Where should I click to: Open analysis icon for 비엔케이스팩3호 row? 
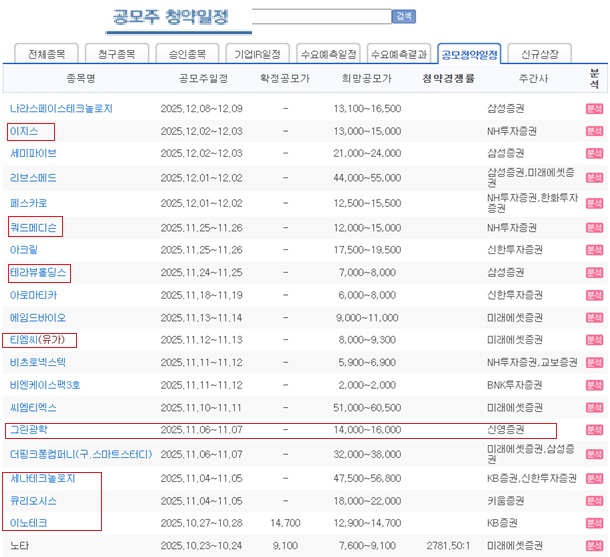click(594, 385)
